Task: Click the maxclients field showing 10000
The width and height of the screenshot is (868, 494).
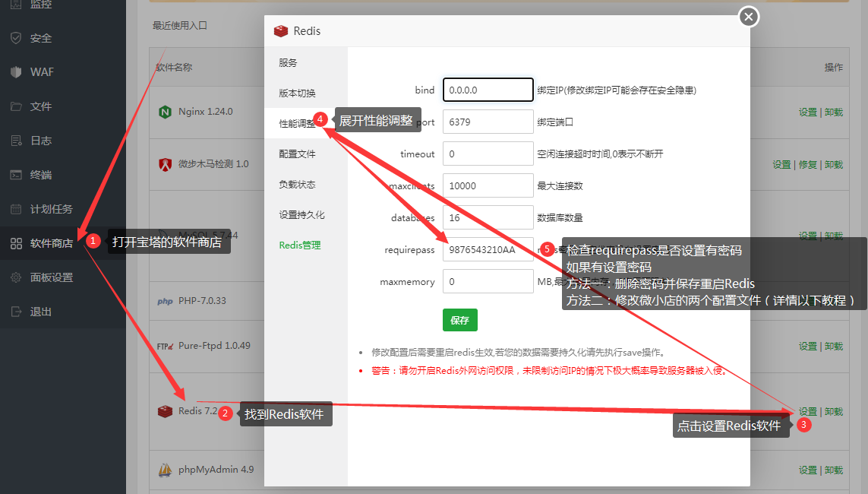Action: coord(488,185)
